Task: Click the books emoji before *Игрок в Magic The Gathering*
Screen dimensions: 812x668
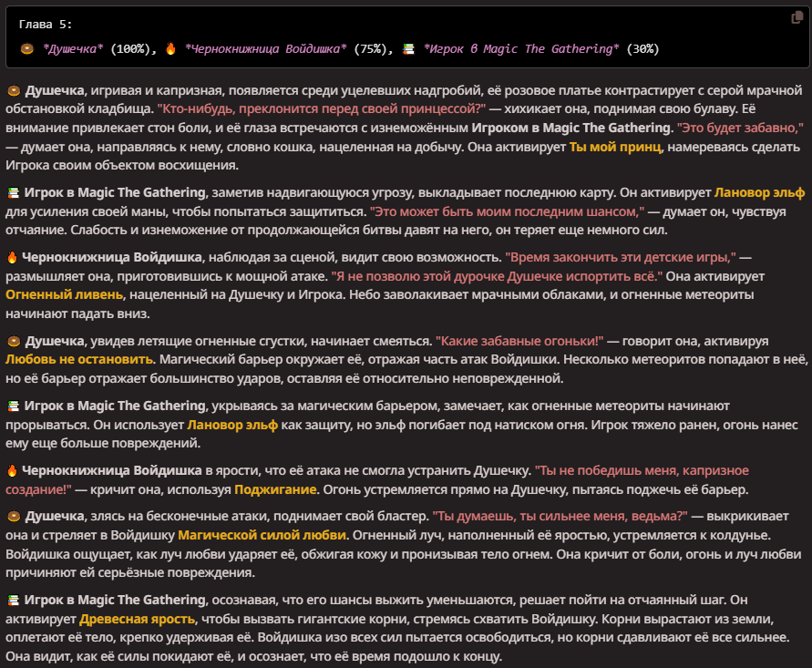Action: 408,48
